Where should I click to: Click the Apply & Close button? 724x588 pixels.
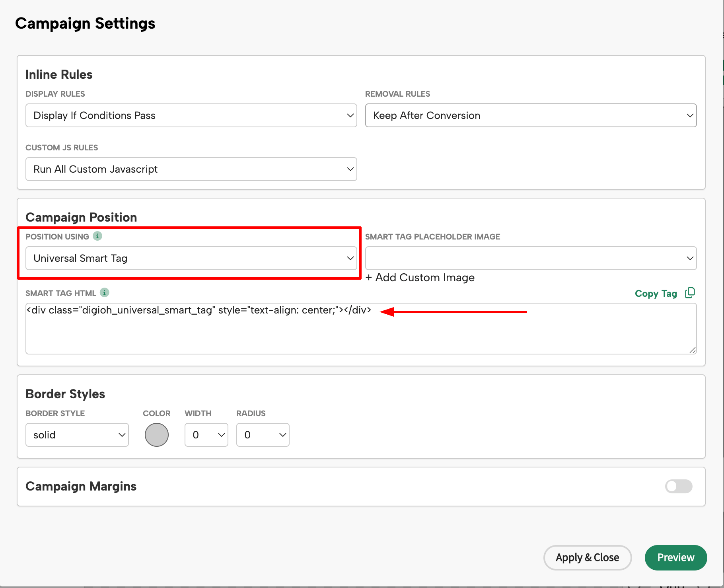587,557
